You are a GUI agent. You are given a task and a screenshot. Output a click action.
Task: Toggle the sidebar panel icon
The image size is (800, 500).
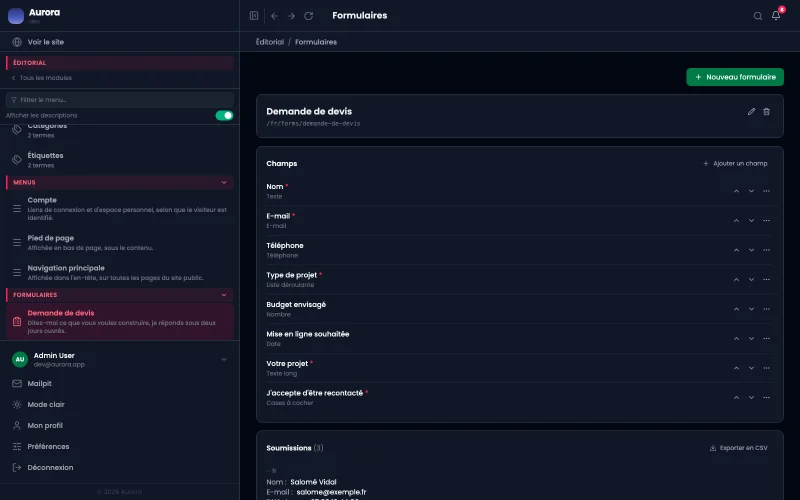[x=254, y=16]
